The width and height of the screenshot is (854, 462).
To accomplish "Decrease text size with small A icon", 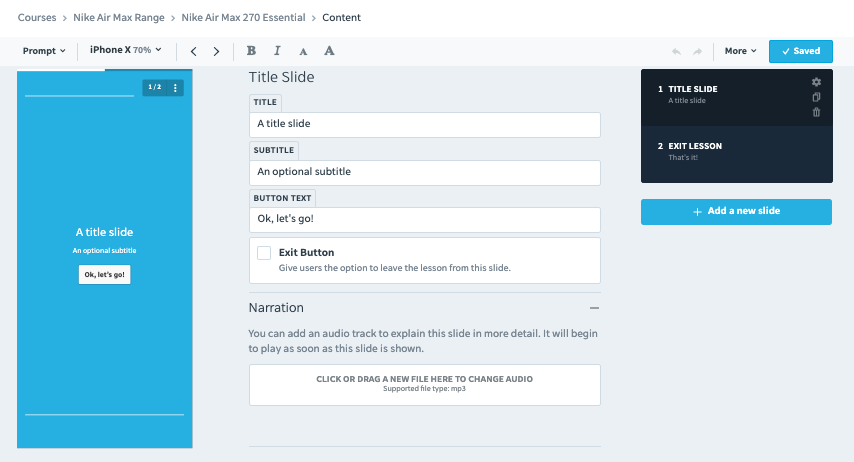I will (303, 52).
